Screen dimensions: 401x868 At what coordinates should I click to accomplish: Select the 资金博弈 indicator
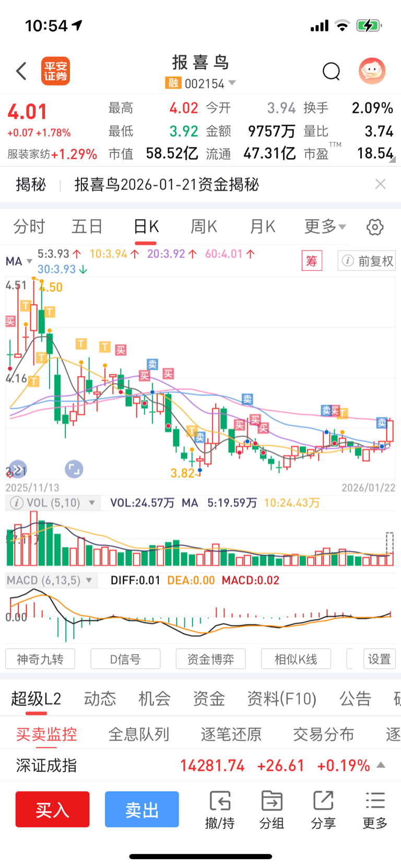pyautogui.click(x=210, y=659)
